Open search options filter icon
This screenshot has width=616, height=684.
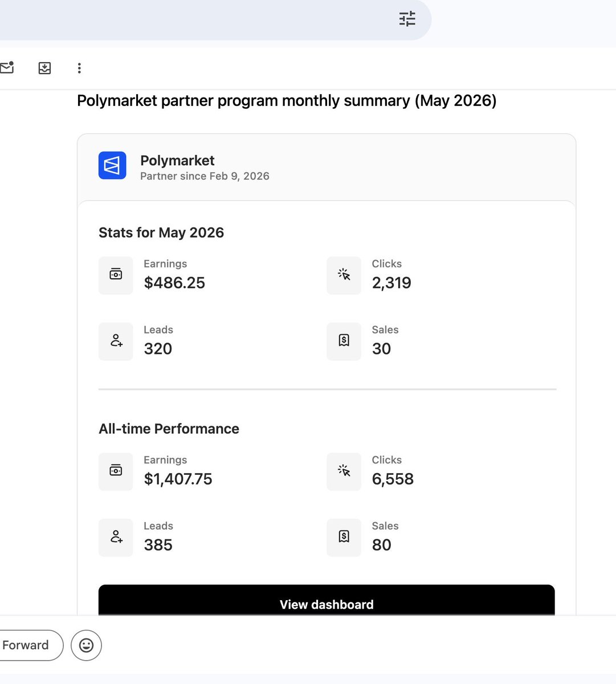coord(407,19)
